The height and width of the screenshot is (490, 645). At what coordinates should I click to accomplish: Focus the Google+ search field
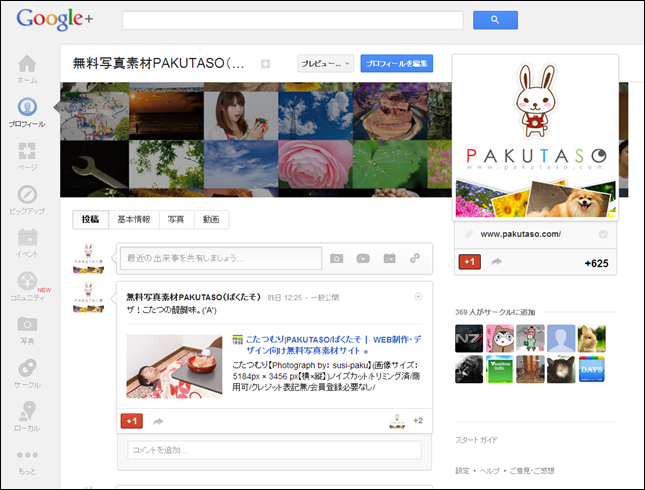[x=292, y=20]
